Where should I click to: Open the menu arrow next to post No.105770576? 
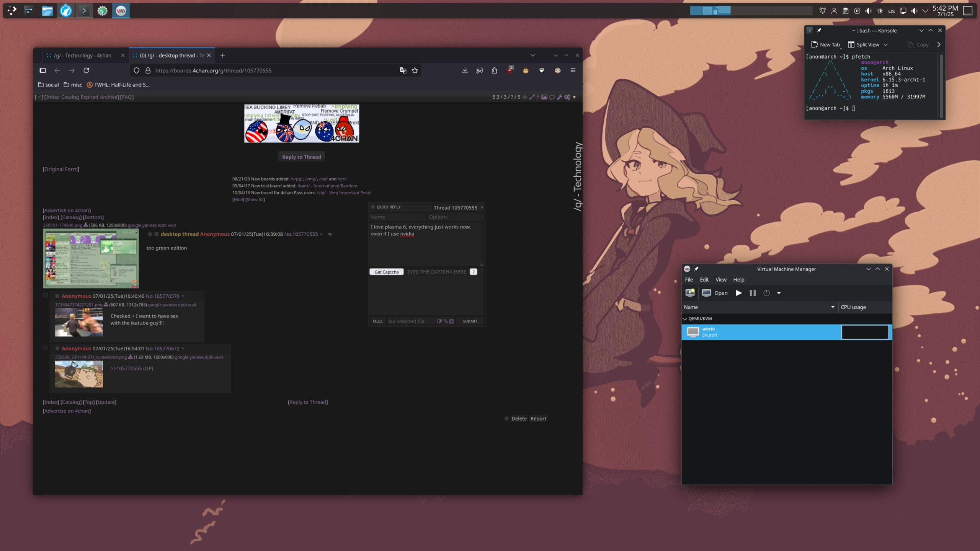click(x=183, y=296)
